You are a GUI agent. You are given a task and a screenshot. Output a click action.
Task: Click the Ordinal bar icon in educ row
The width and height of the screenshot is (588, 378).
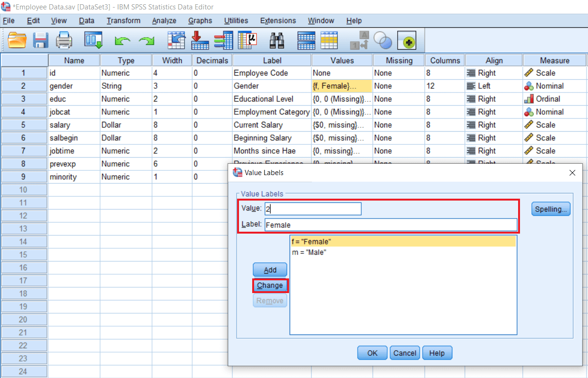tap(528, 99)
